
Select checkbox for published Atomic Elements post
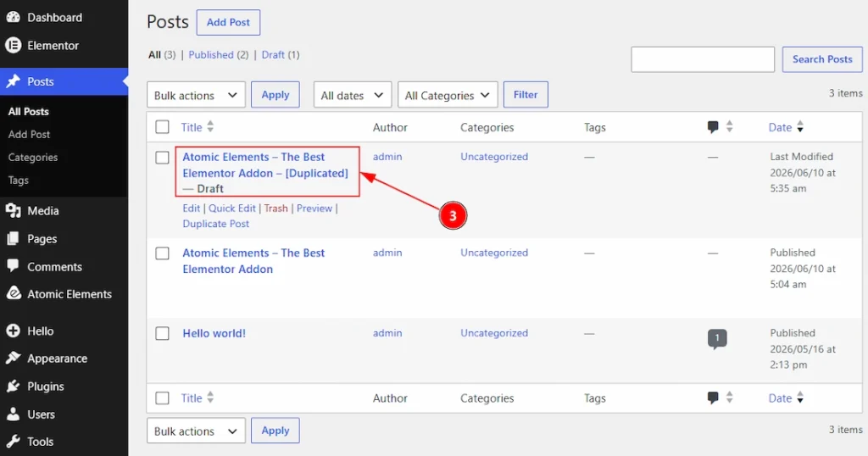162,253
